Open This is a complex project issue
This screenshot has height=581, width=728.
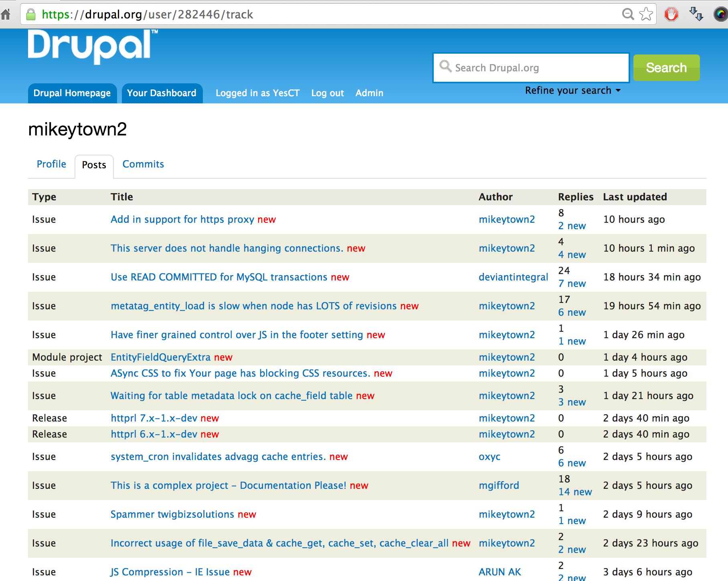pos(229,486)
